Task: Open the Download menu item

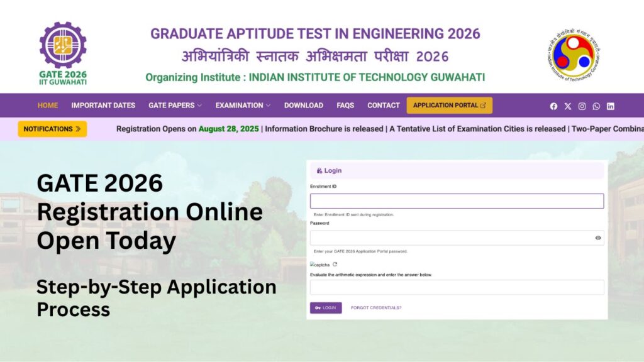Action: (304, 106)
